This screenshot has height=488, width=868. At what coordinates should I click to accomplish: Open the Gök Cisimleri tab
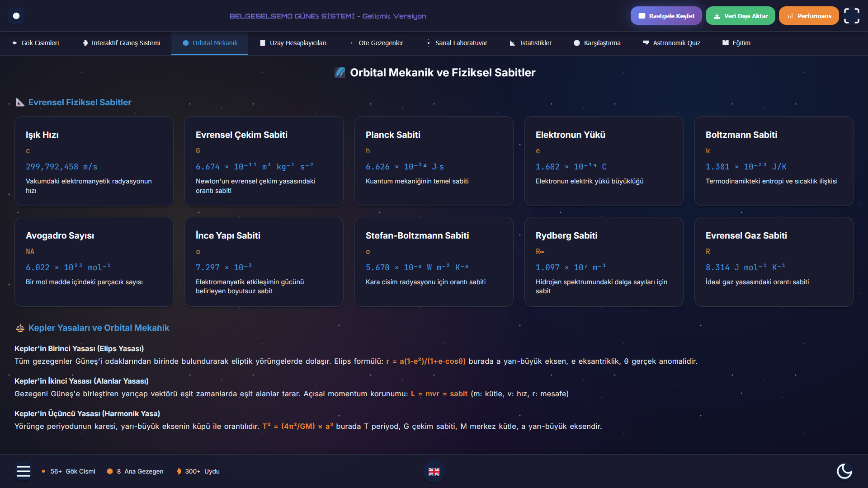point(35,43)
